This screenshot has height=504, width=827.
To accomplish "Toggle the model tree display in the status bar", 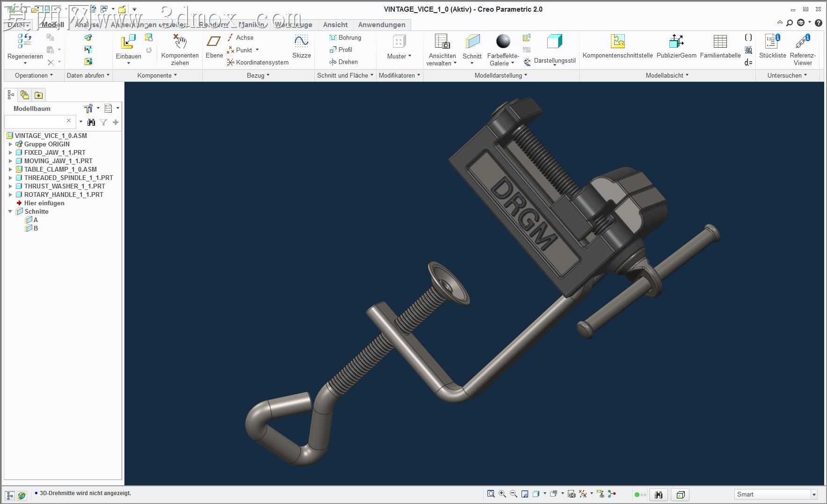I will pos(9,495).
